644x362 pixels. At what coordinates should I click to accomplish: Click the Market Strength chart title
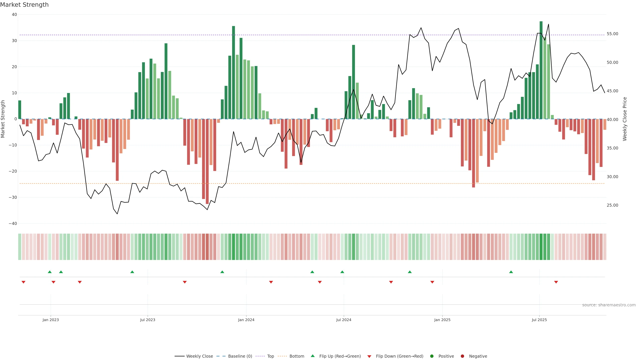click(24, 5)
